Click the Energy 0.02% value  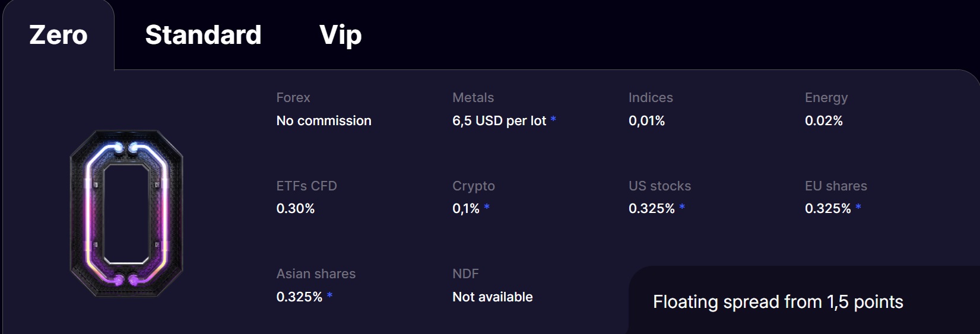pos(823,120)
